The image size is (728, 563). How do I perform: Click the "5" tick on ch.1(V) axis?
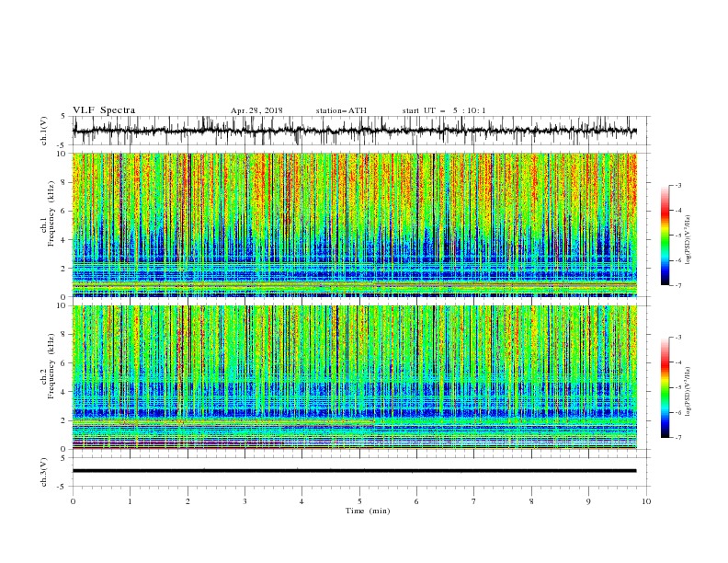pyautogui.click(x=63, y=116)
